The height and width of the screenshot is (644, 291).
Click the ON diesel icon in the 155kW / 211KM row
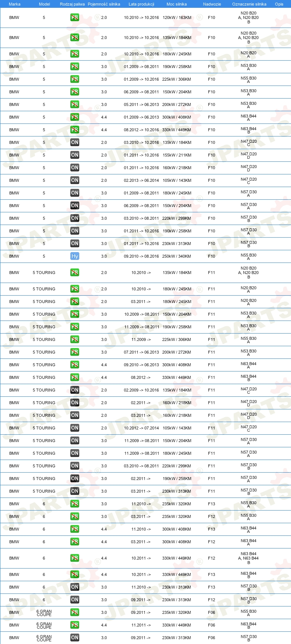[x=75, y=155]
